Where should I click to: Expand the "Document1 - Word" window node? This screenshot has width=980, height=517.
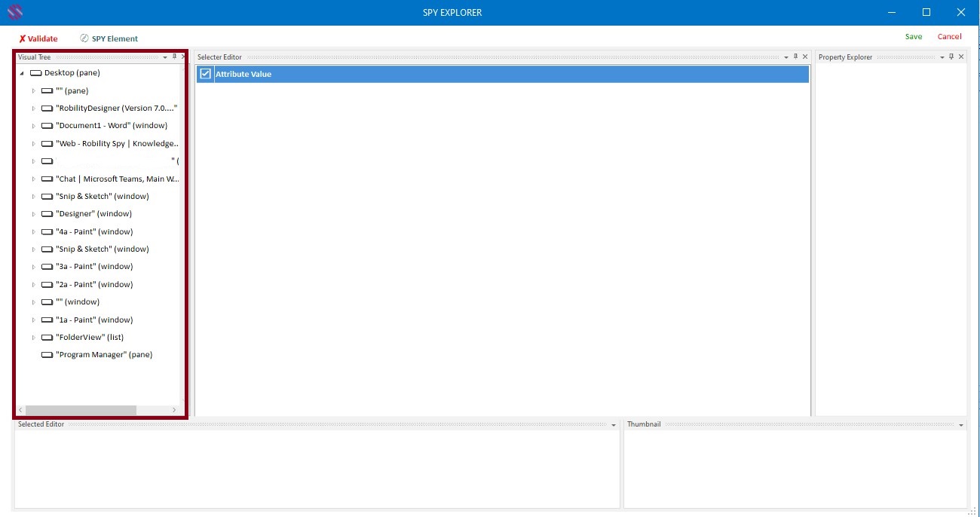point(33,126)
